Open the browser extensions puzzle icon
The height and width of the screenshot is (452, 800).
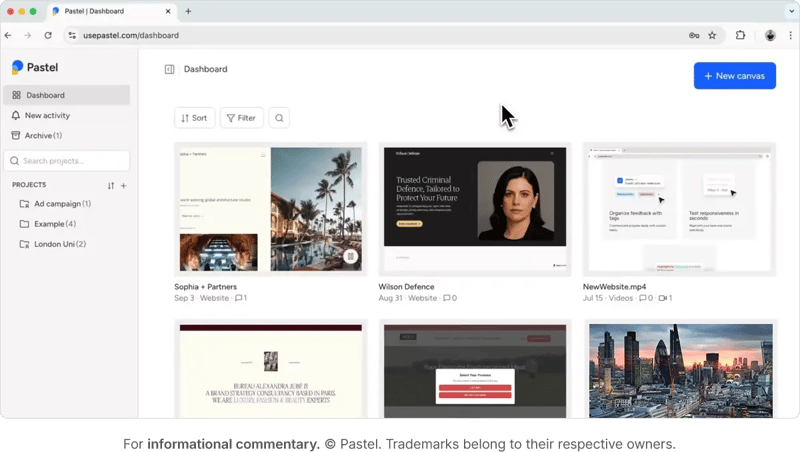(x=740, y=35)
